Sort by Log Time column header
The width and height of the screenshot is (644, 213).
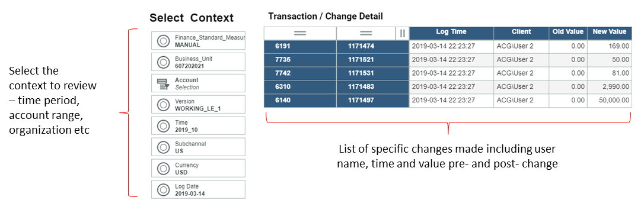(451, 33)
